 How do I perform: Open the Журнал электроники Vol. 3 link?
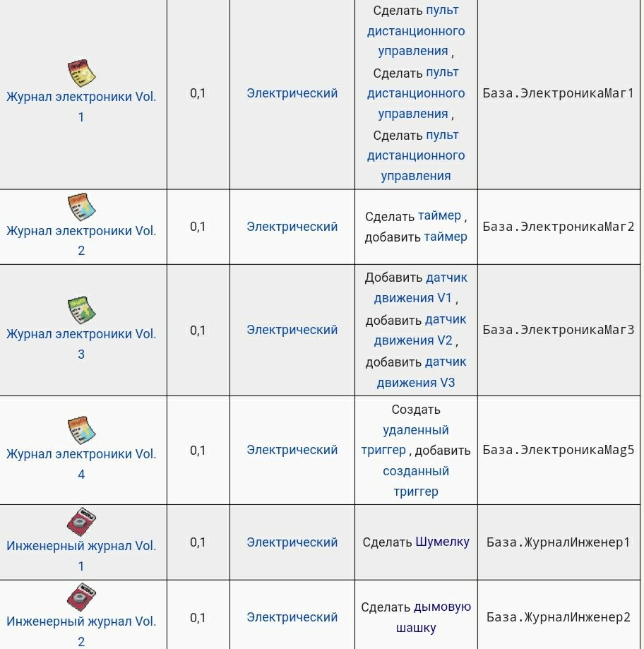81,334
